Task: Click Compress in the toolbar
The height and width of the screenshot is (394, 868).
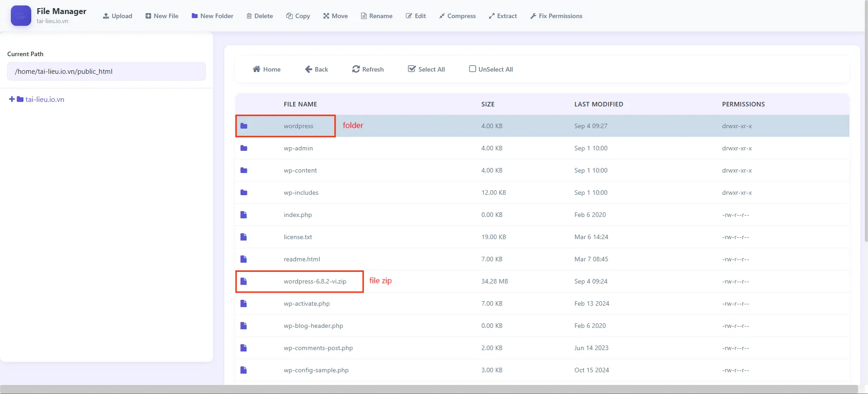Action: coord(457,16)
